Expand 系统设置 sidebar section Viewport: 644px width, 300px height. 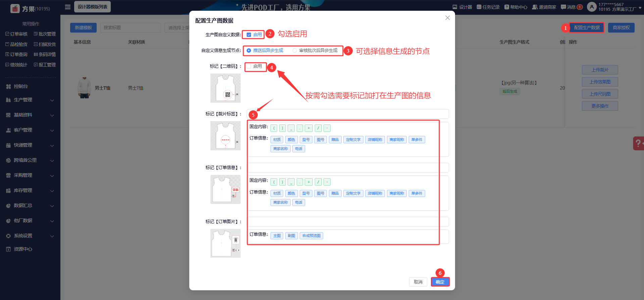pyautogui.click(x=30, y=236)
